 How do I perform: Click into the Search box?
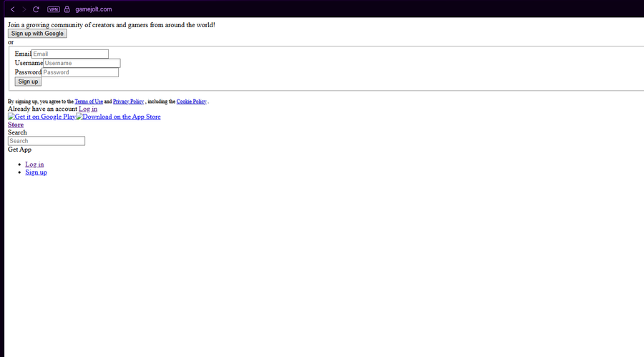(x=47, y=141)
